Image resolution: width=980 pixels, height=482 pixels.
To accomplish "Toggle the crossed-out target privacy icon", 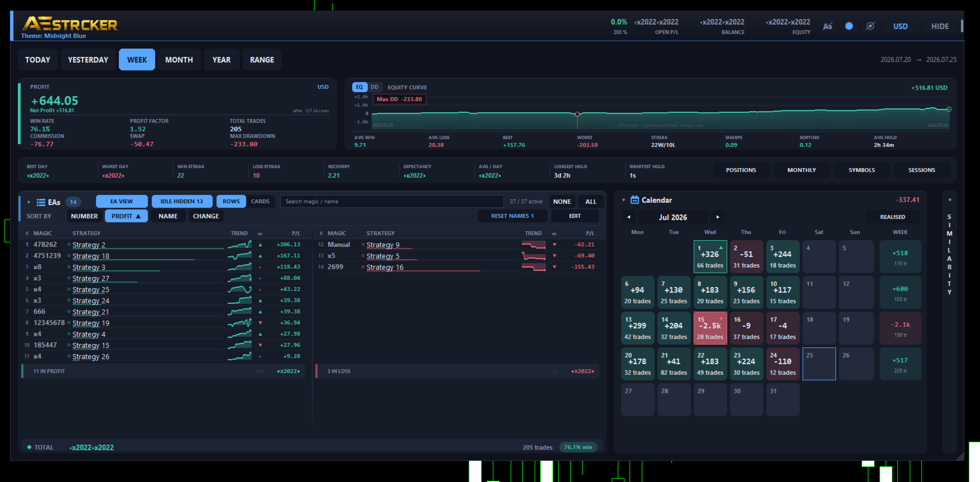I will [870, 26].
